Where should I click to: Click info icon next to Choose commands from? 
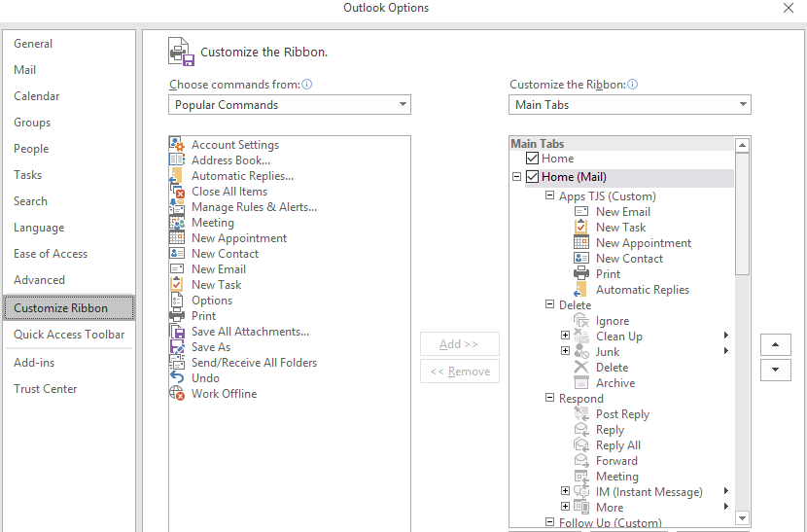click(306, 85)
